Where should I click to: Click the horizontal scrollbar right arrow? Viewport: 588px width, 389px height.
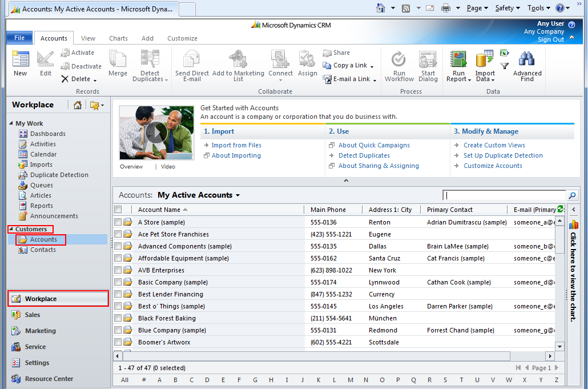tap(550, 356)
